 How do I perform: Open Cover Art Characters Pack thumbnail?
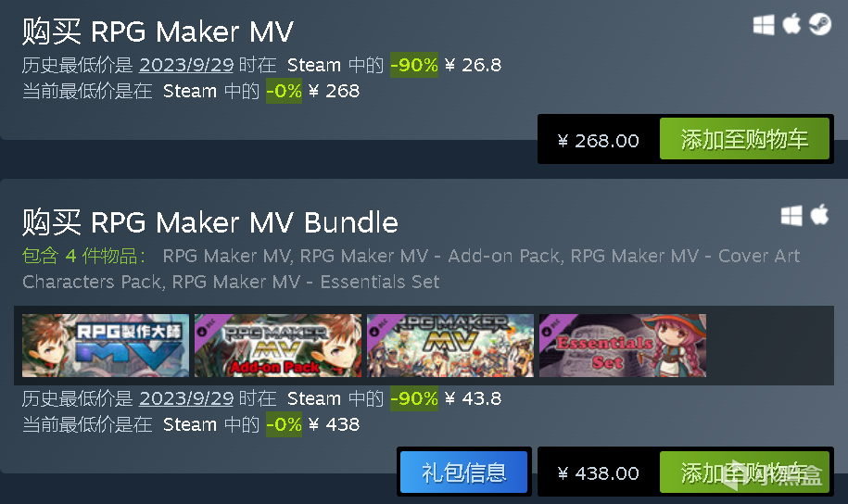click(450, 346)
